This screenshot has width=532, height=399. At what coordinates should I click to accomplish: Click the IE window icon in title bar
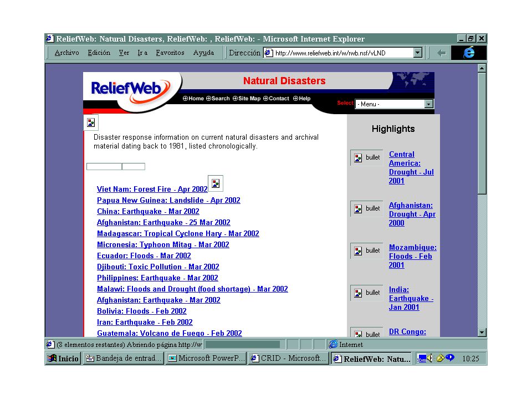[x=50, y=39]
